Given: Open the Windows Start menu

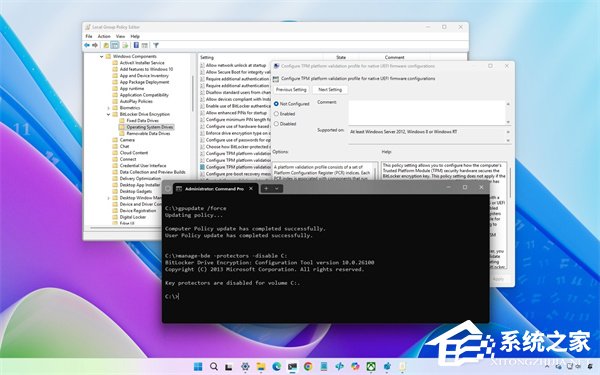Looking at the screenshot, I should [198, 367].
